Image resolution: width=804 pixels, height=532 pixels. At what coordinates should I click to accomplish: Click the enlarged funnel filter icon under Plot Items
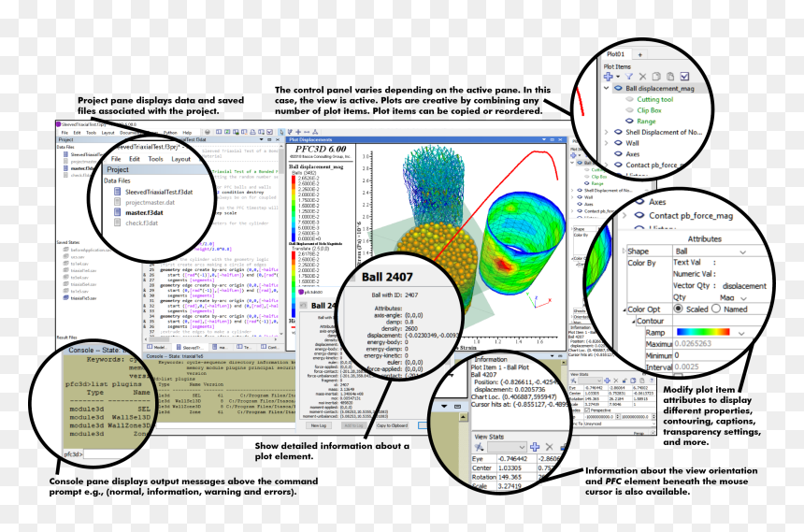pos(628,77)
